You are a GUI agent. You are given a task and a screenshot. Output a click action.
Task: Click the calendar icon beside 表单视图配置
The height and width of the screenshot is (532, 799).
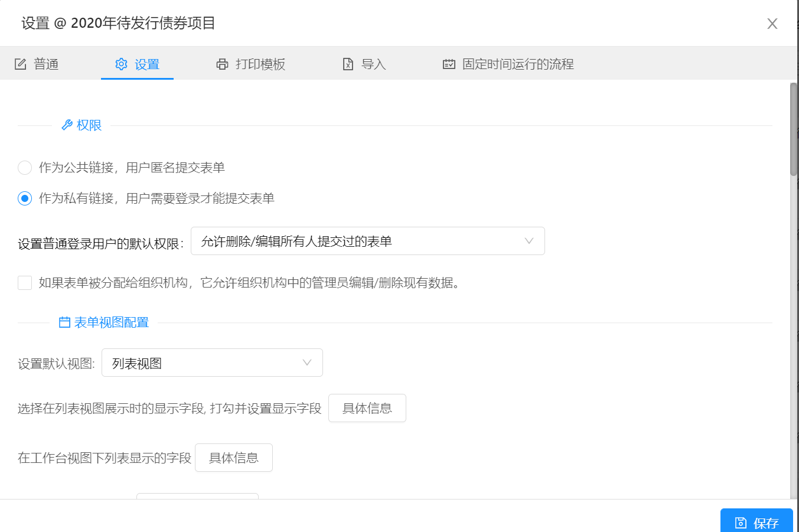(x=64, y=322)
